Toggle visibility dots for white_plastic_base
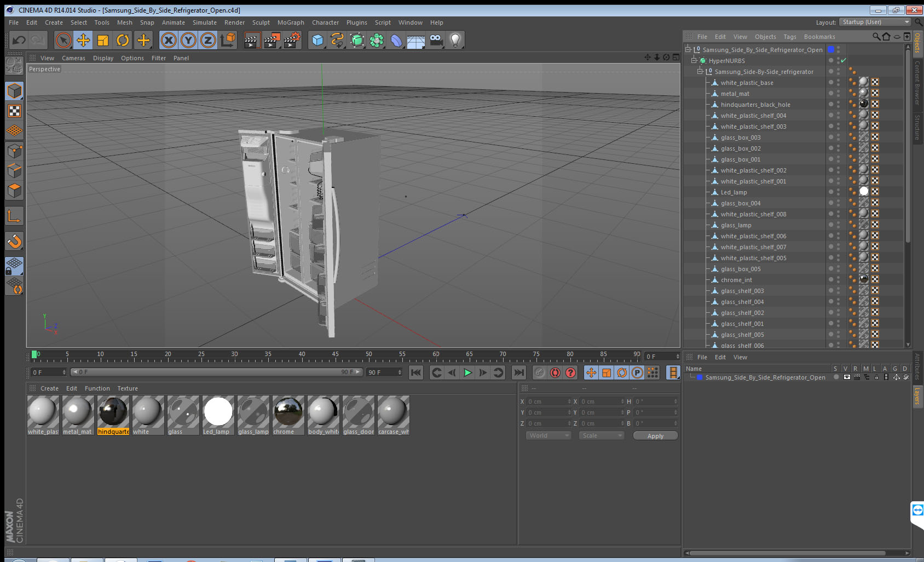 coord(838,82)
